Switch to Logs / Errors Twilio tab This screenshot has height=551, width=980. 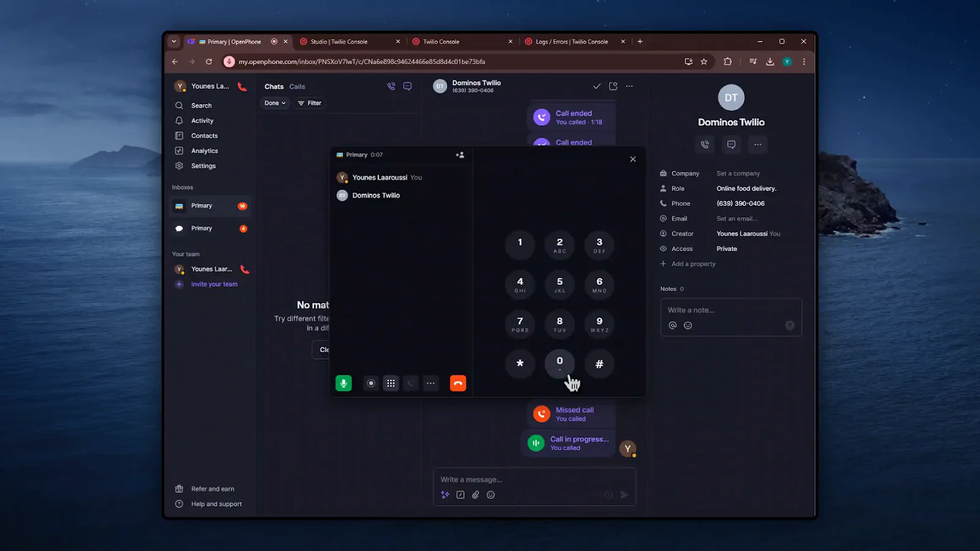574,42
